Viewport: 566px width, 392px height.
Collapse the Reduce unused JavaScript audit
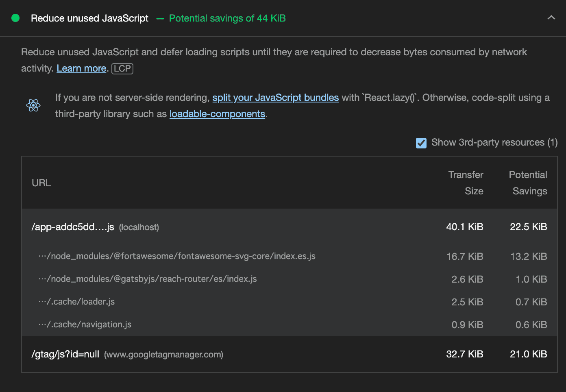pyautogui.click(x=551, y=17)
